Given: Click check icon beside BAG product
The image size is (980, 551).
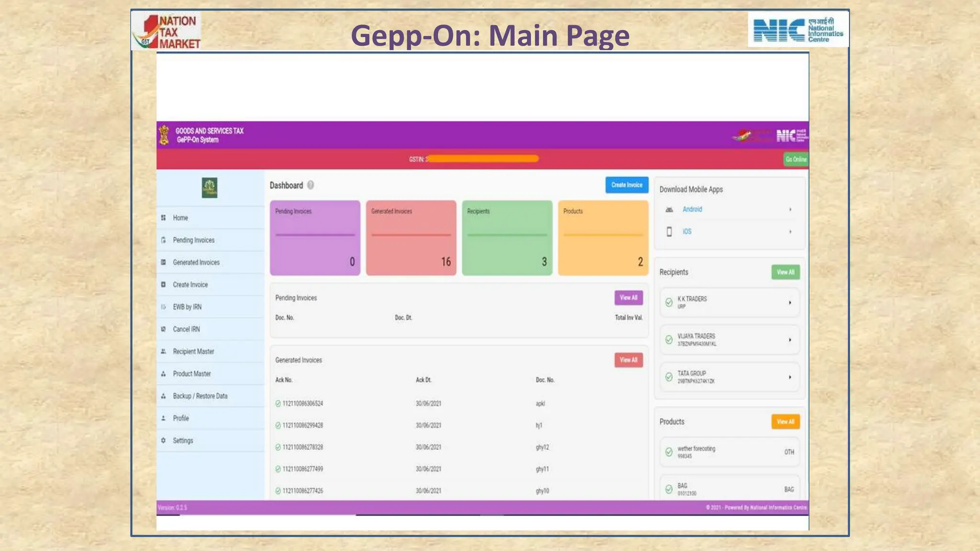Looking at the screenshot, I should 669,489.
